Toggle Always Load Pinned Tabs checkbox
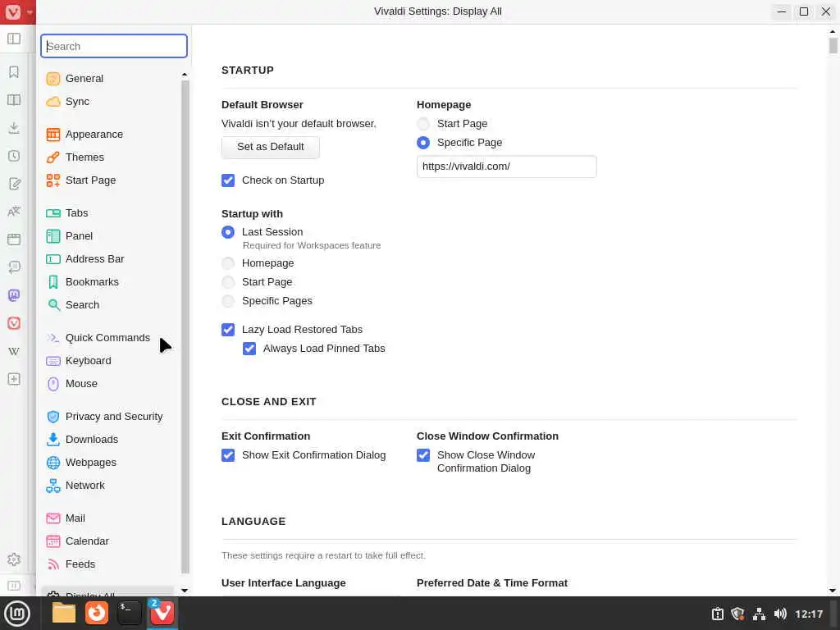 click(249, 349)
